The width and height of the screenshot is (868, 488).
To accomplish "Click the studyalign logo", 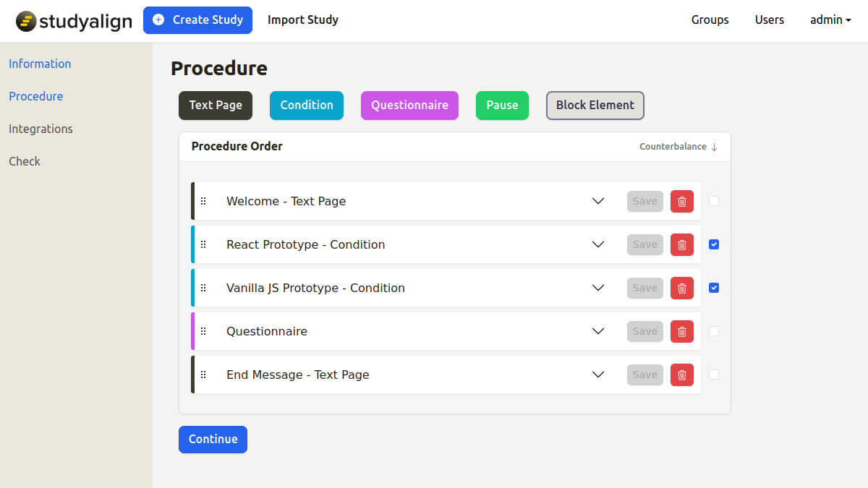I will click(x=74, y=21).
